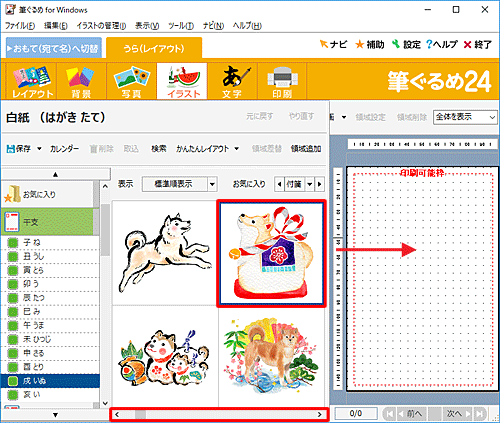This screenshot has height=423, width=500.
Task: Click the 補助 star icon
Action: 369,44
